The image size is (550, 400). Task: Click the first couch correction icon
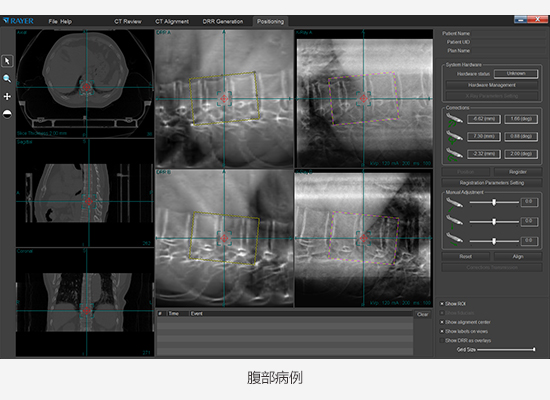(x=454, y=119)
